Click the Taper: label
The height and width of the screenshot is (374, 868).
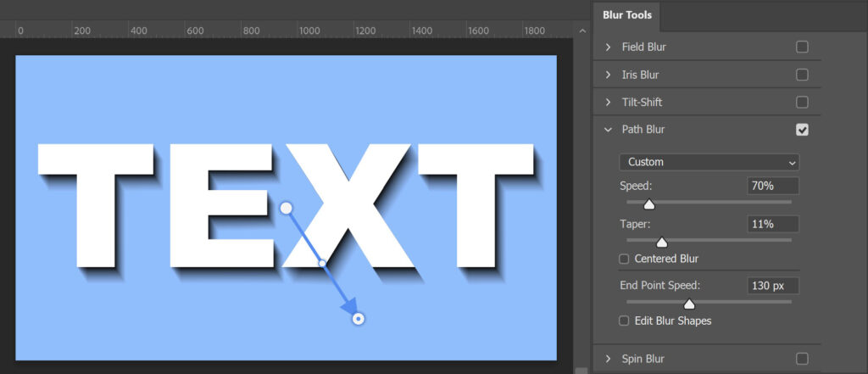tap(635, 224)
